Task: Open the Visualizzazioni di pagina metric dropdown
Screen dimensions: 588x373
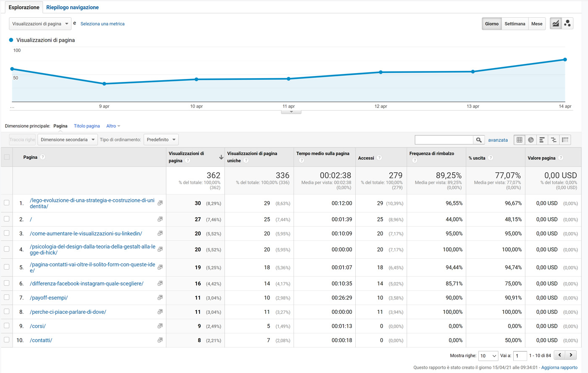Action: point(40,24)
